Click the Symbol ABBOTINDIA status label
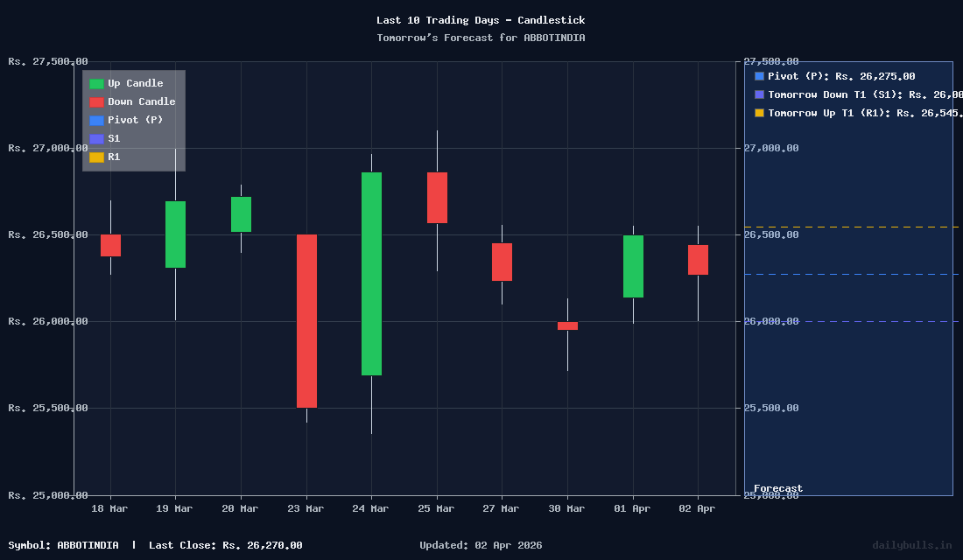This screenshot has width=963, height=560. point(64,545)
